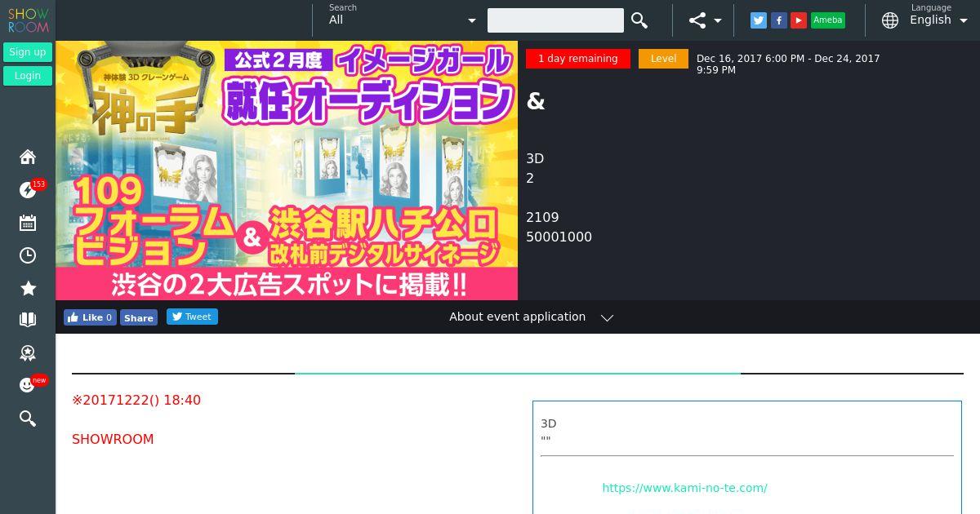Click the 1 day remaining label

click(578, 59)
